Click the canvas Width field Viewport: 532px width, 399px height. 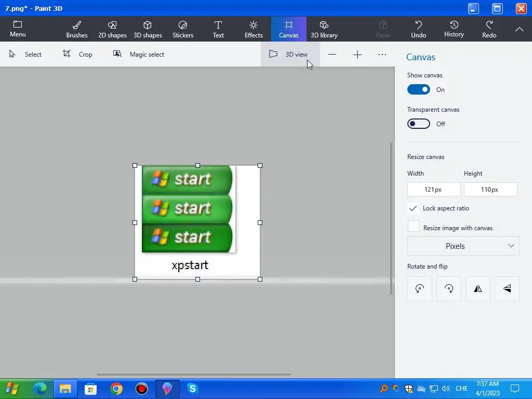click(434, 189)
